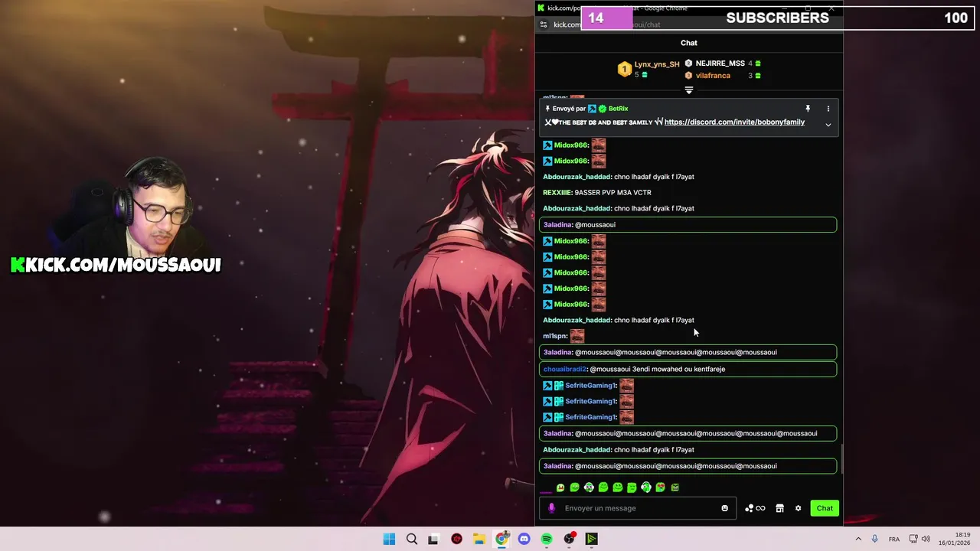Click the Chat header title
Image resolution: width=980 pixels, height=551 pixels.
(689, 43)
